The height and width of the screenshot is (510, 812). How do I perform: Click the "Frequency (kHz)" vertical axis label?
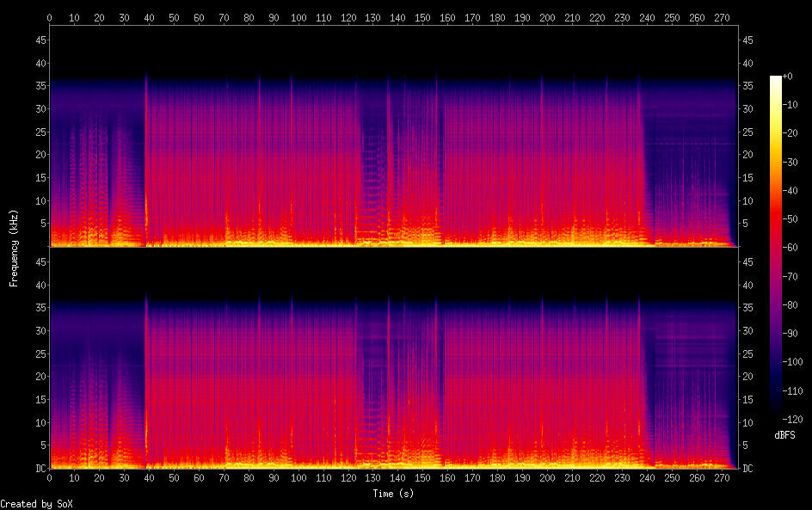click(x=14, y=247)
